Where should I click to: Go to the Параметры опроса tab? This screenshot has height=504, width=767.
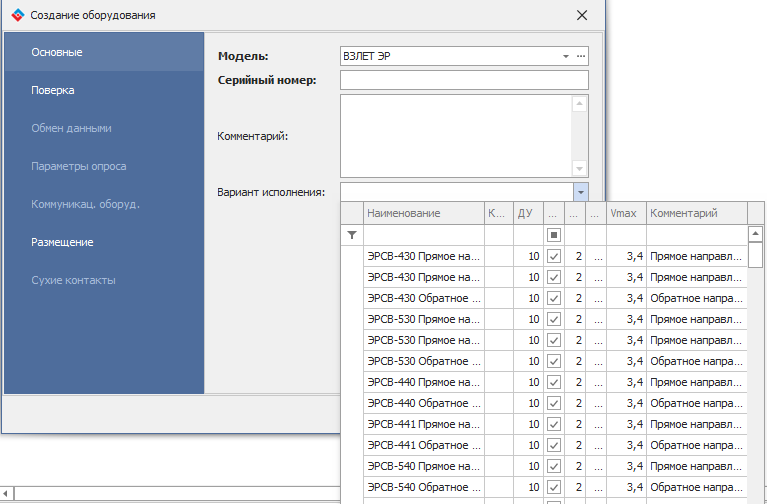coord(104,166)
